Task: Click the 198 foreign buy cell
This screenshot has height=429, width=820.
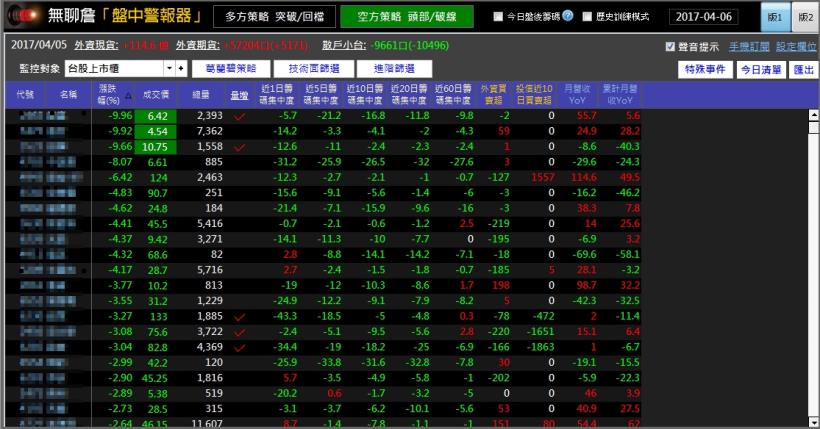Action: (500, 286)
